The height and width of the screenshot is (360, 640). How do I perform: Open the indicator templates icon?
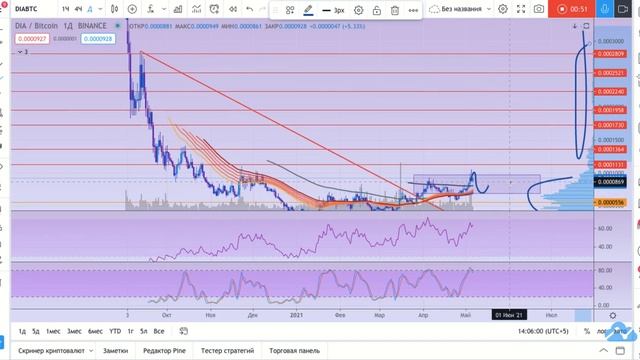point(197,9)
